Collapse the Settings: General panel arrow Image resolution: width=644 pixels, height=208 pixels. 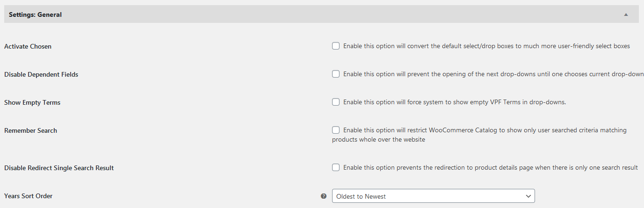pos(626,14)
